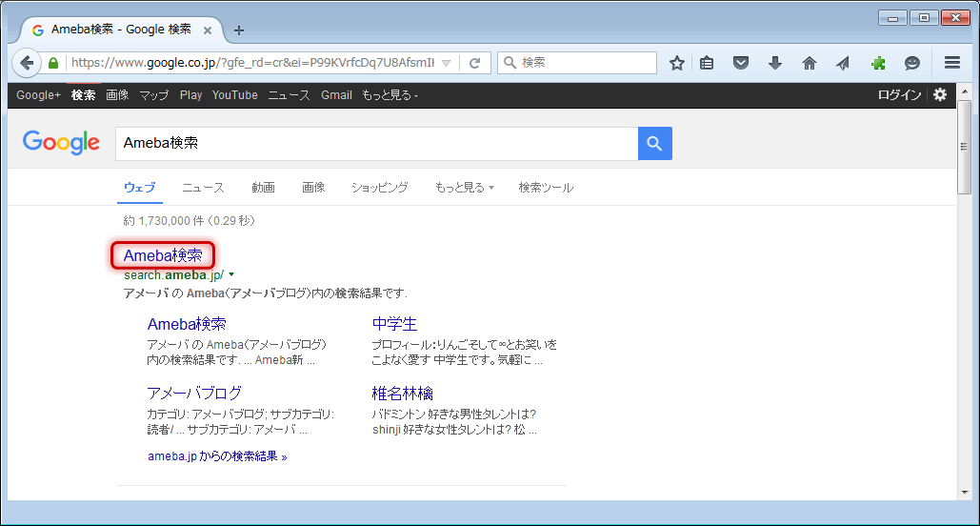Click the scrollbar up arrow
Screen dimensions: 980x526
coord(964,91)
